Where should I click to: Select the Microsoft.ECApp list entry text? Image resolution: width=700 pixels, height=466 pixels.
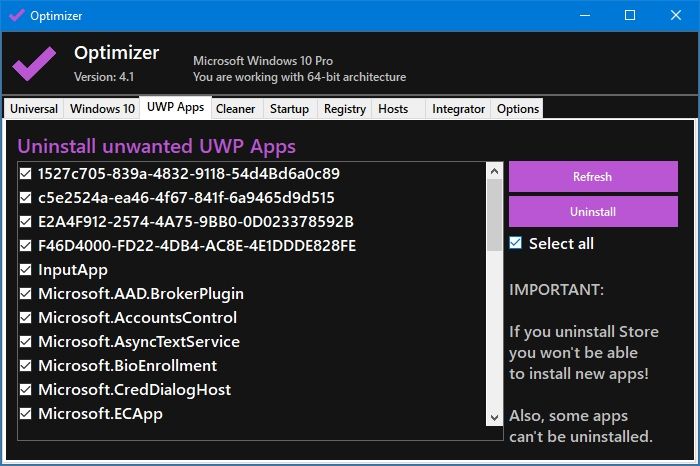[x=100, y=414]
